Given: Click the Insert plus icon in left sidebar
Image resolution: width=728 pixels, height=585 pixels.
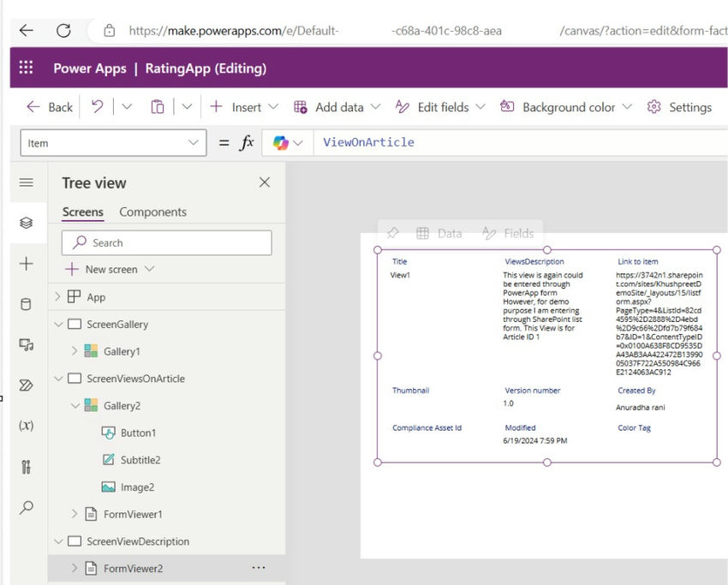Looking at the screenshot, I should [x=26, y=264].
